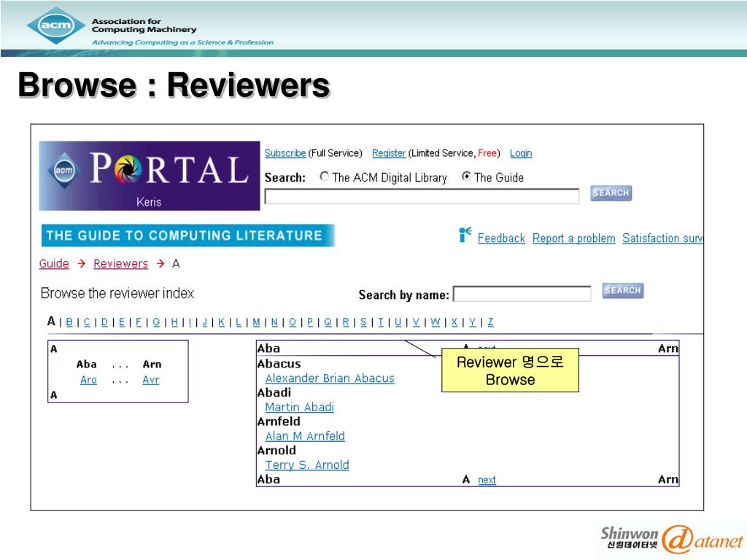Jump to letter N in index
The width and height of the screenshot is (747, 560).
tap(274, 322)
